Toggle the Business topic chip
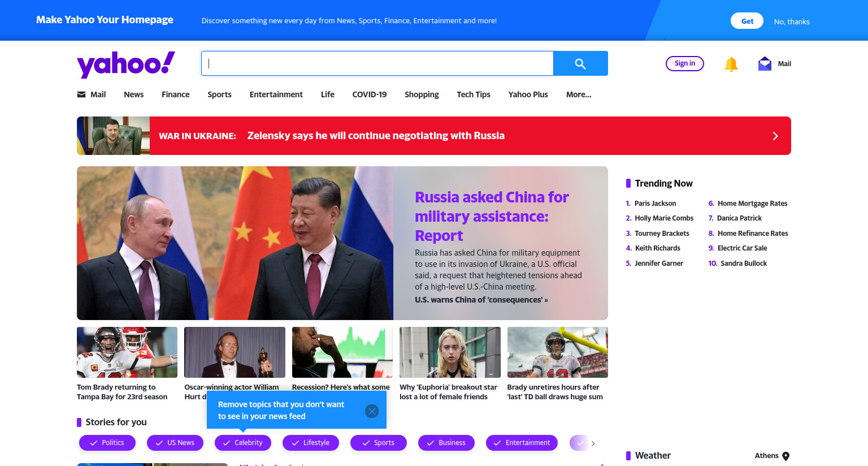Screen dimensions: 868x466 click(x=446, y=443)
